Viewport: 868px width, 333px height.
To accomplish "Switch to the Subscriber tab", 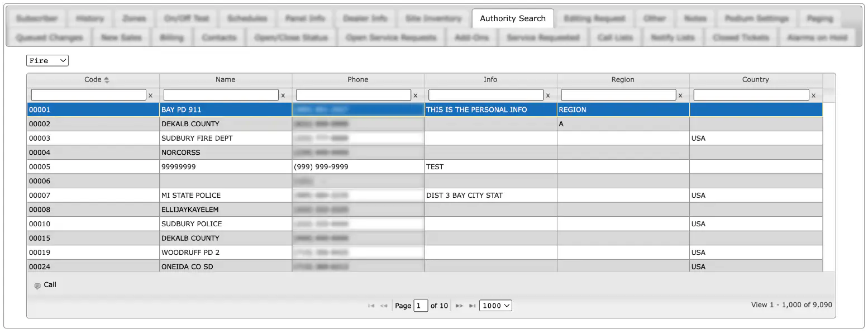I will click(37, 18).
